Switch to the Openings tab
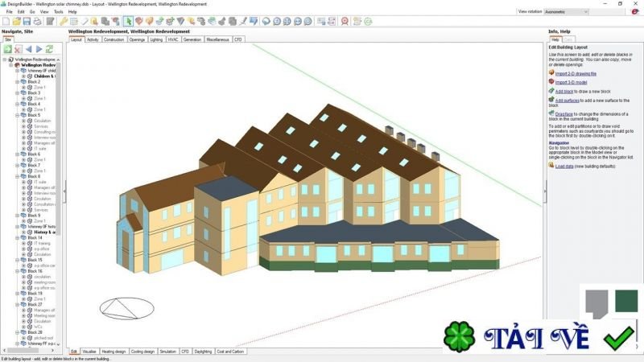 pos(137,39)
